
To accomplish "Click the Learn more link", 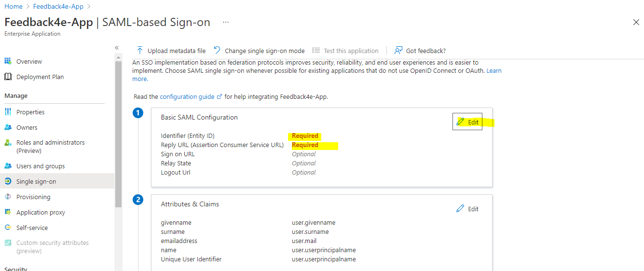I will click(493, 71).
